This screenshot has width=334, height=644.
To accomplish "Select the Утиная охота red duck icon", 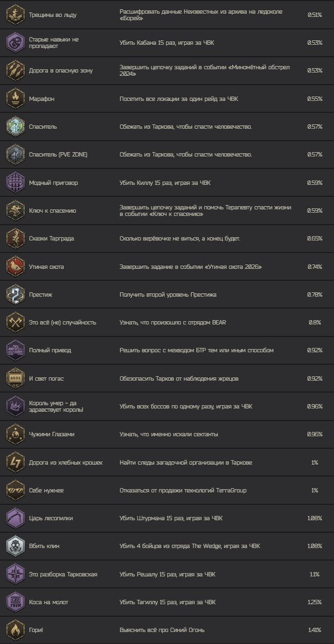I will pyautogui.click(x=16, y=267).
